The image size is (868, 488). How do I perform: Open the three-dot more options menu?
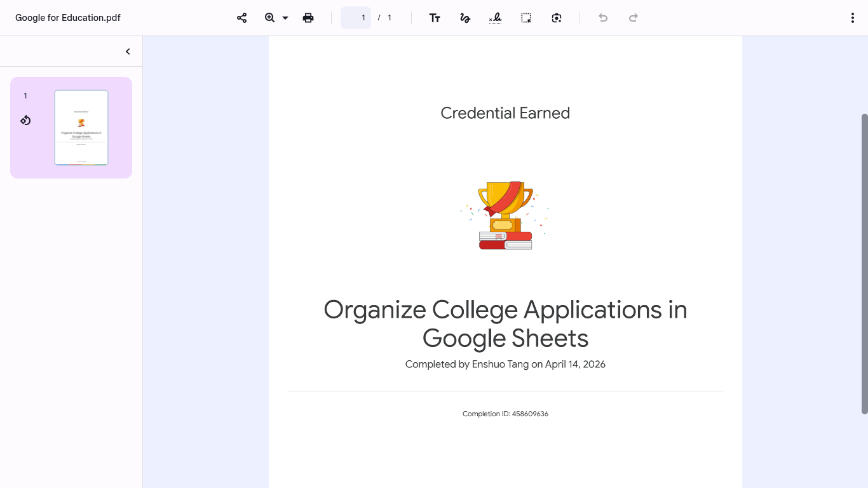[x=853, y=18]
